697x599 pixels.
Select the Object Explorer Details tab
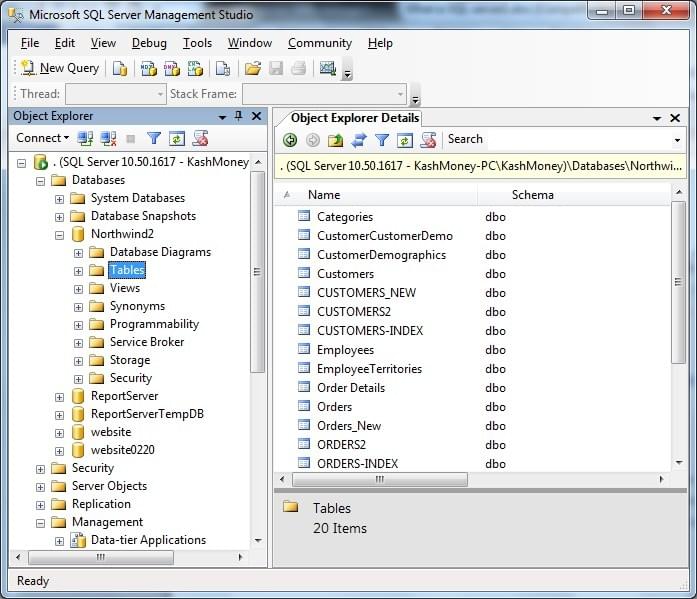pos(355,118)
